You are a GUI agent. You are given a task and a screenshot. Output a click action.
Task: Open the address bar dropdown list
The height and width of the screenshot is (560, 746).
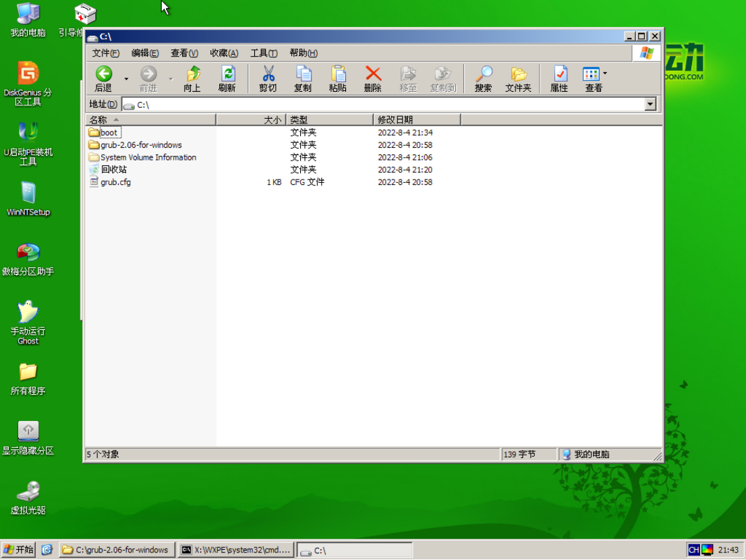click(650, 104)
